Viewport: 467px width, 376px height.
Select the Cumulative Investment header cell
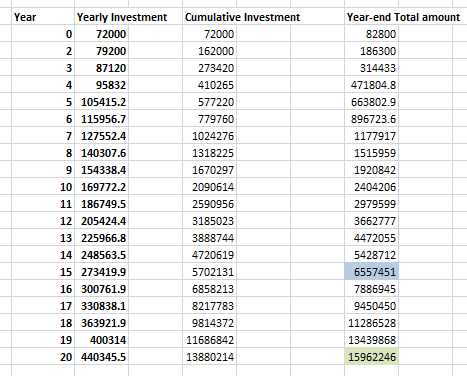point(209,17)
